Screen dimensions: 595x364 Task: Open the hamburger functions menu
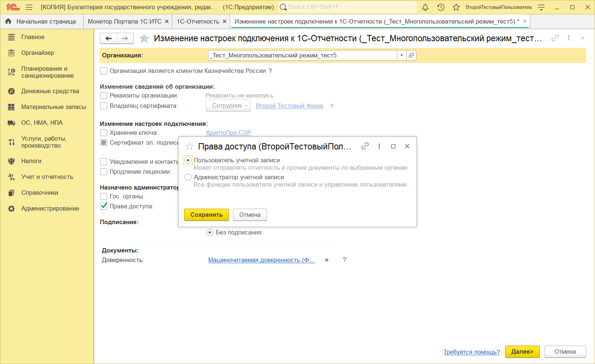29,7
